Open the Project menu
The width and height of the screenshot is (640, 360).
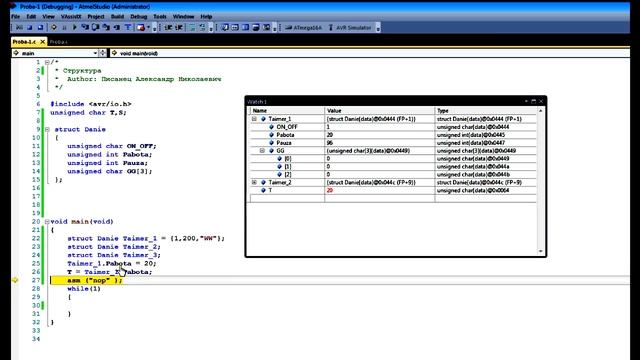click(96, 17)
